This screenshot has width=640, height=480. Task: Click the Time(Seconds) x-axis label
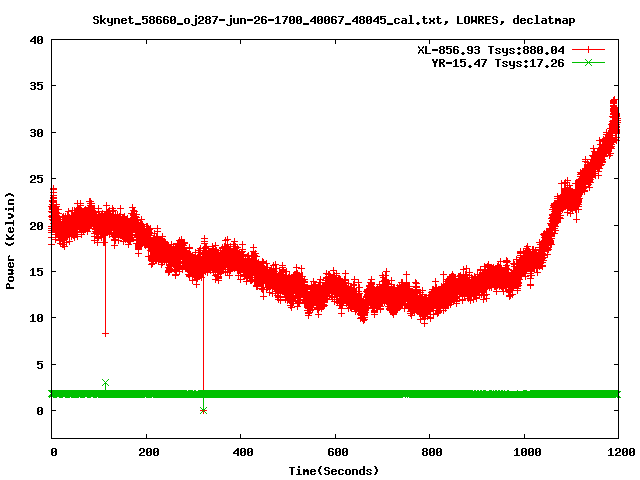333,471
